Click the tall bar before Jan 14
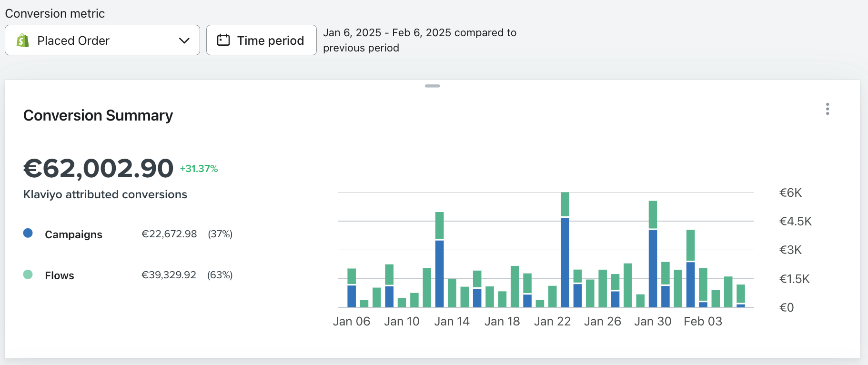Image resolution: width=868 pixels, height=365 pixels. click(x=440, y=260)
